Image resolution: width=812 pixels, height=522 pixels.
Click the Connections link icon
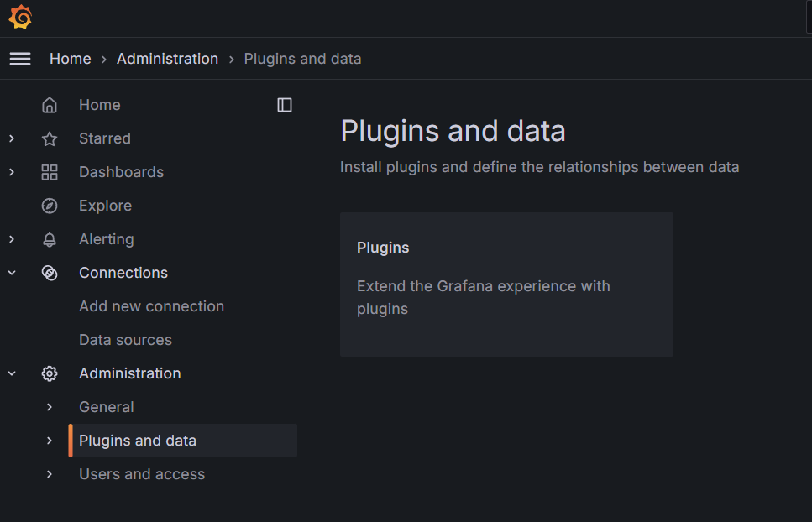[50, 273]
